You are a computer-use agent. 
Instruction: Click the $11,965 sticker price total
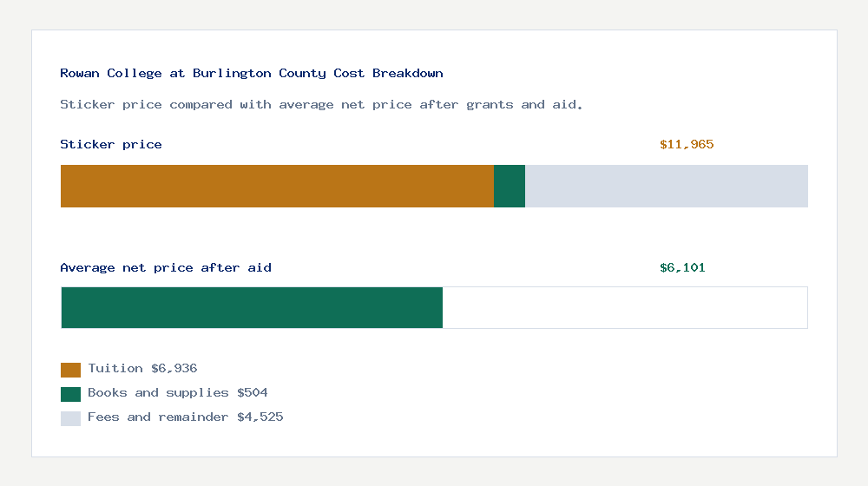pos(687,144)
